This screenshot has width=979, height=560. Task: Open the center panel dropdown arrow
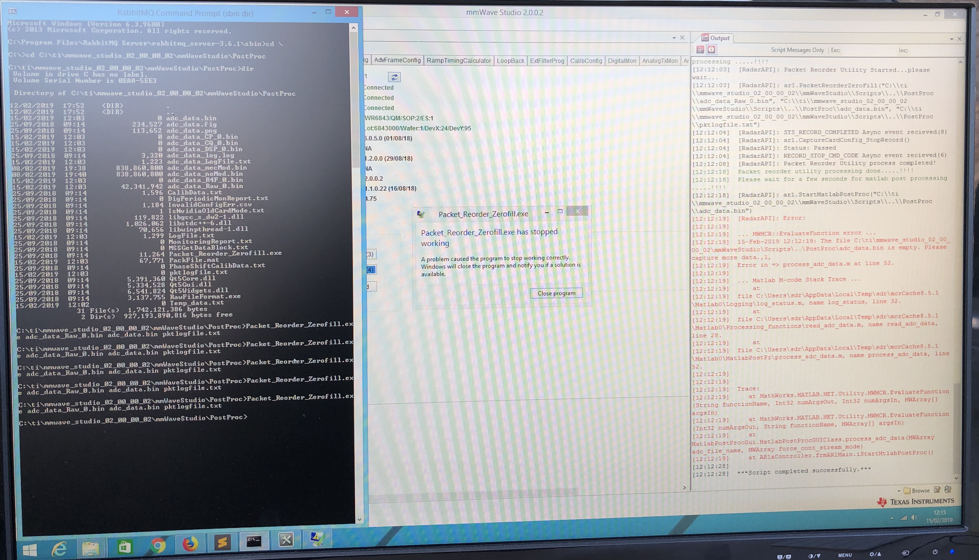(674, 38)
